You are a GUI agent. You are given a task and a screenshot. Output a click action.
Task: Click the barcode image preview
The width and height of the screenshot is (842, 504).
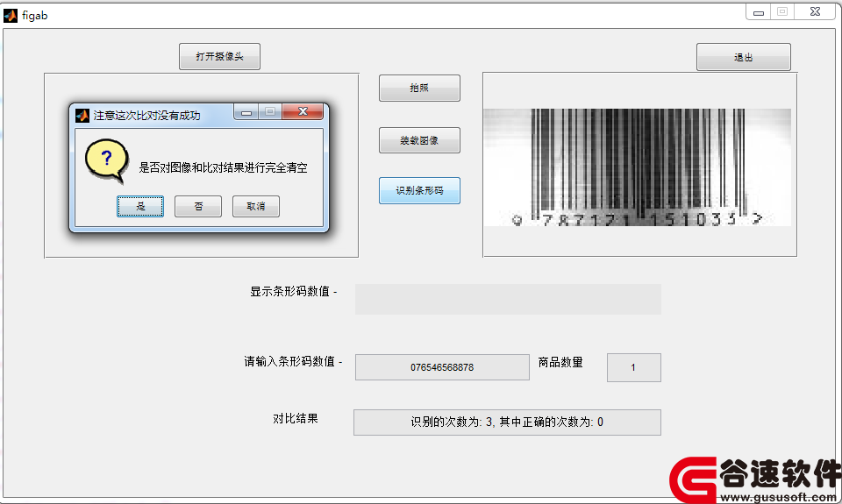(x=638, y=167)
